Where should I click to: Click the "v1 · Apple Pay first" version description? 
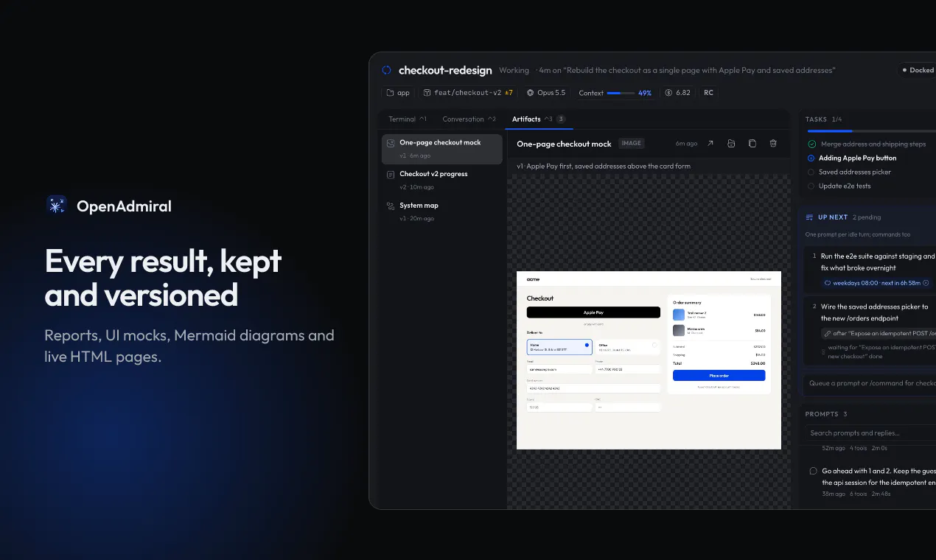coord(604,167)
